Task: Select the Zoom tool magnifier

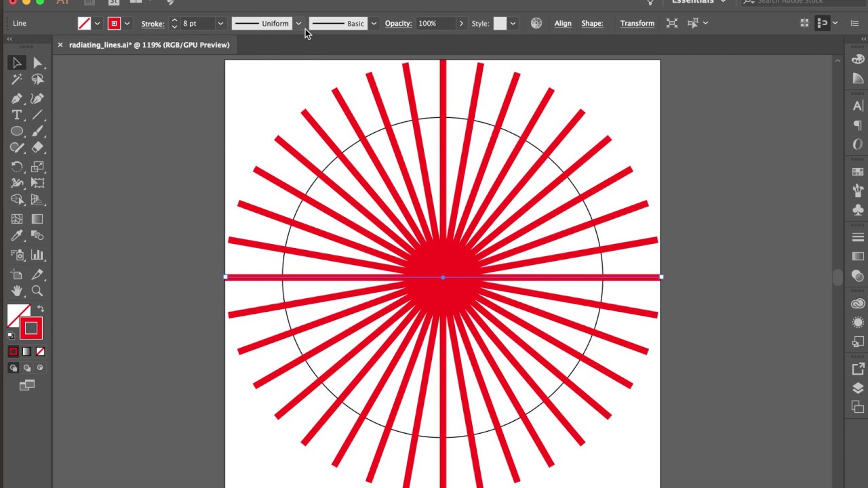Action: click(x=37, y=291)
